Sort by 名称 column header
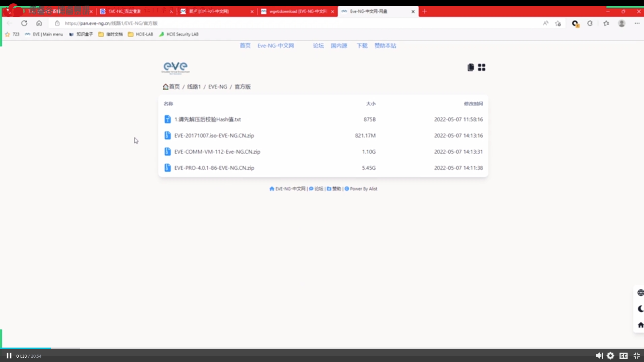 (168, 104)
